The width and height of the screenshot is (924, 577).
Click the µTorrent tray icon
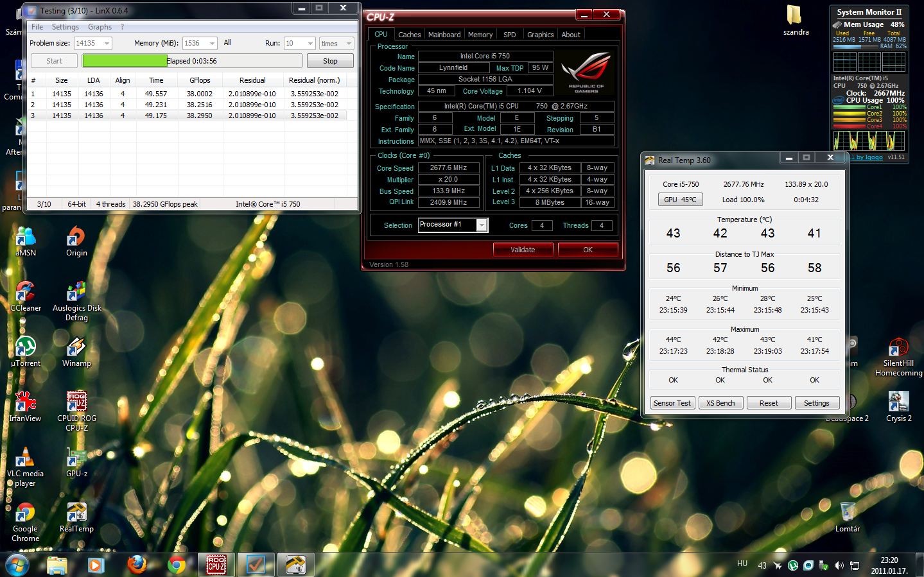(x=793, y=565)
